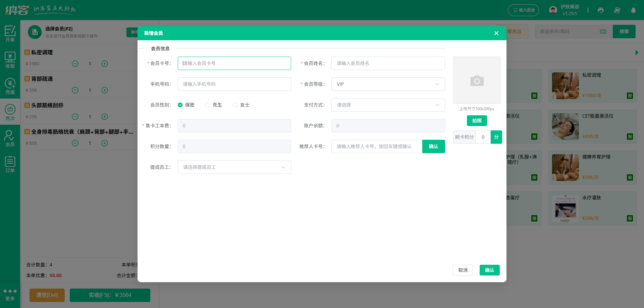Click the headset customer service icon

click(601, 10)
